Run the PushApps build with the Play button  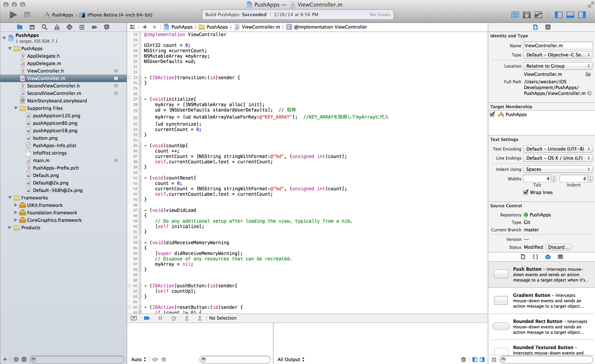13,15
